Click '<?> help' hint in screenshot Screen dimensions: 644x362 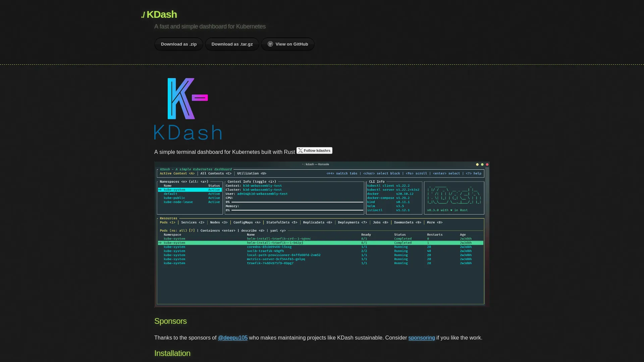(474, 174)
